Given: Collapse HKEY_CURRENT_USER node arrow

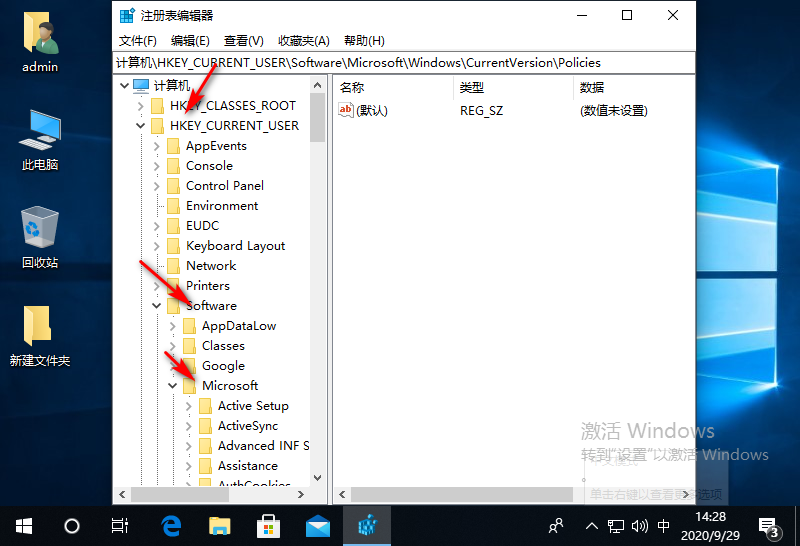Looking at the screenshot, I should tap(140, 126).
